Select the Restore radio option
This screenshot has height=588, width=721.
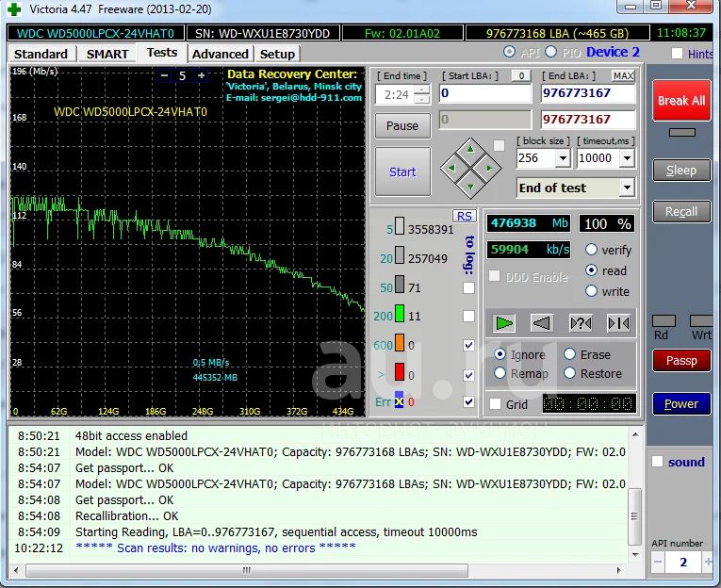click(569, 373)
